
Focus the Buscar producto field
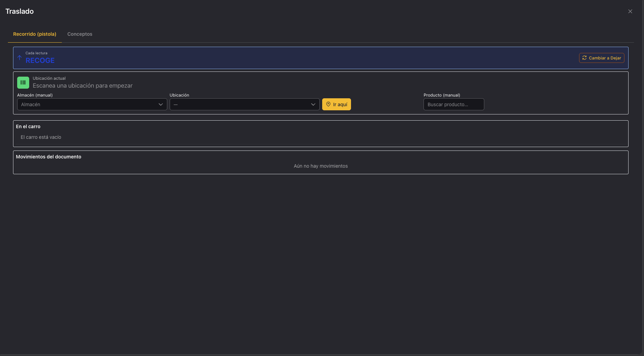(454, 104)
